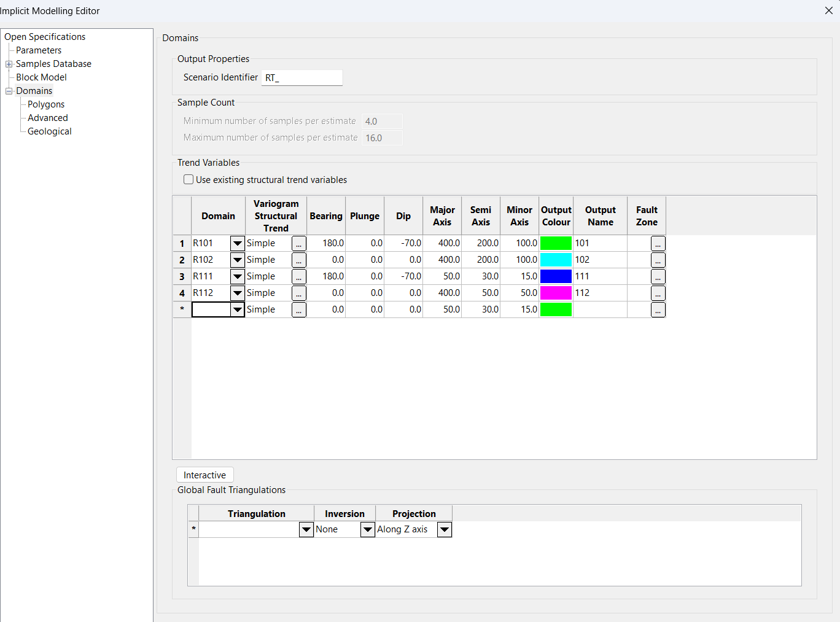
Task: Enable Use existing structural trend variables
Action: click(x=189, y=180)
